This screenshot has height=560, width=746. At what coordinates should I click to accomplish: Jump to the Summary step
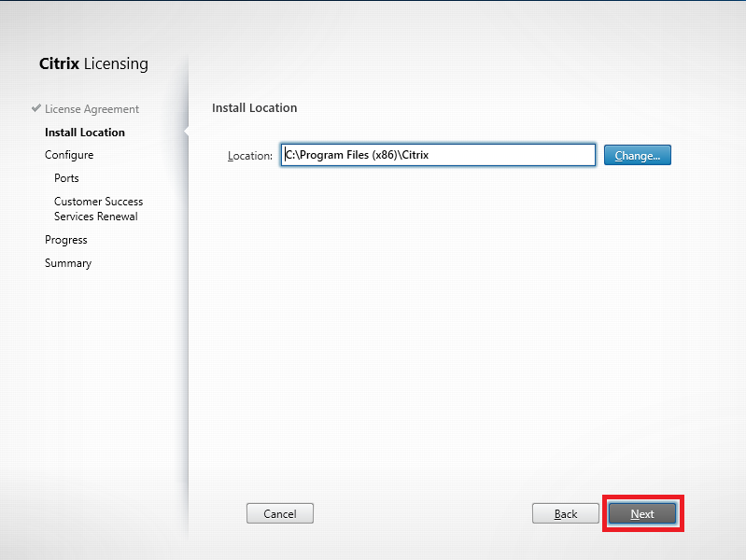[x=68, y=263]
